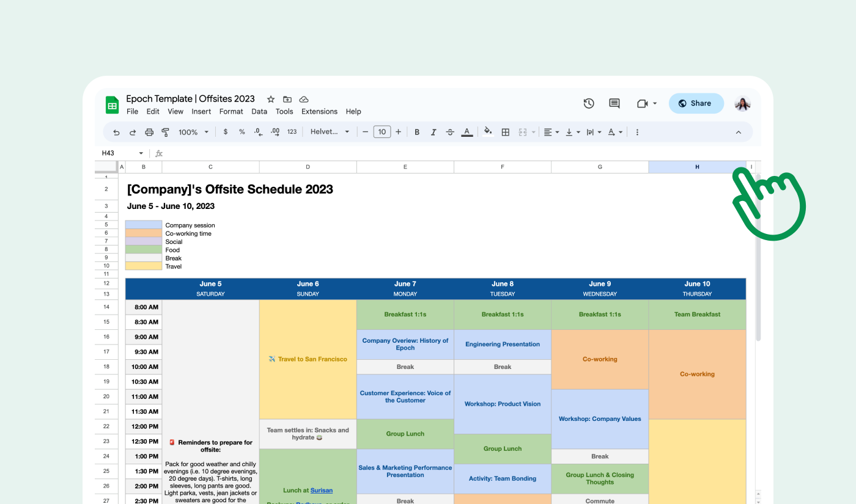Viewport: 856px width, 504px height.
Task: Start a video call with camera icon
Action: click(x=643, y=103)
